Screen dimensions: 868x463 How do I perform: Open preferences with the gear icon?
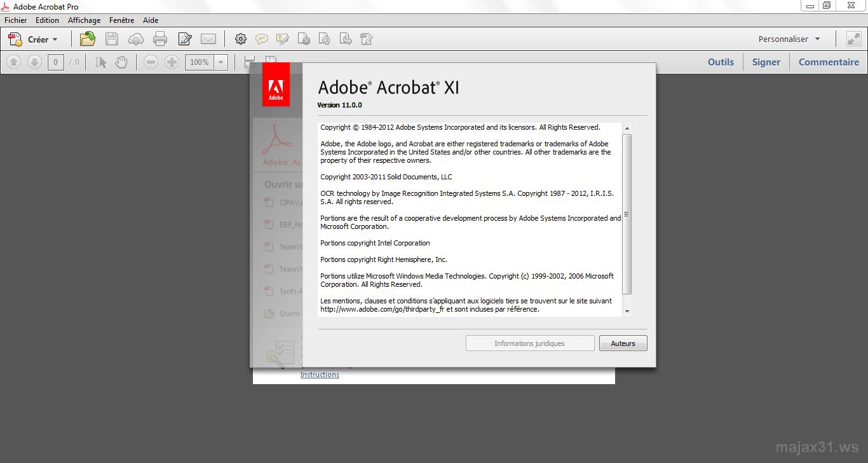coord(241,39)
